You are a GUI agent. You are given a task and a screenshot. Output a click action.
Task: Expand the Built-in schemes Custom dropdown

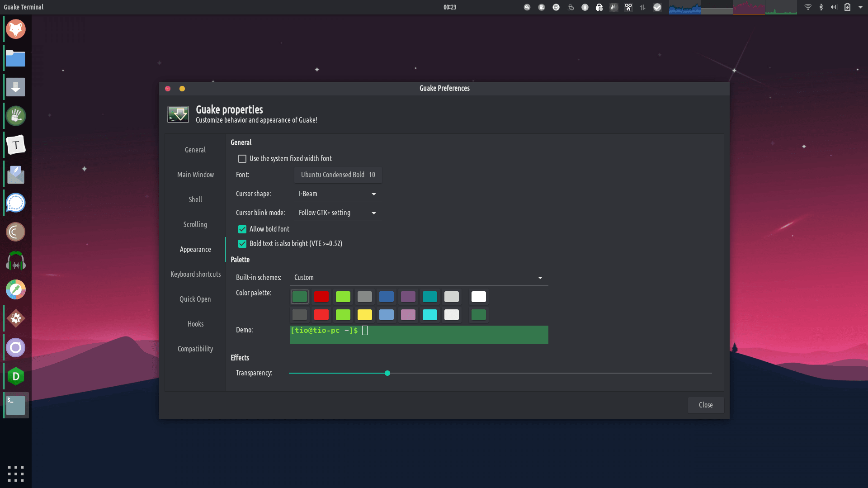(419, 278)
